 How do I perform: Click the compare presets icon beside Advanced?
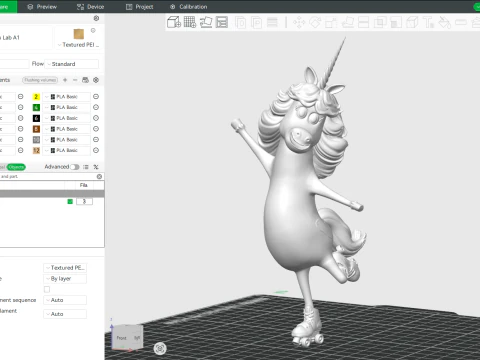tap(96, 167)
